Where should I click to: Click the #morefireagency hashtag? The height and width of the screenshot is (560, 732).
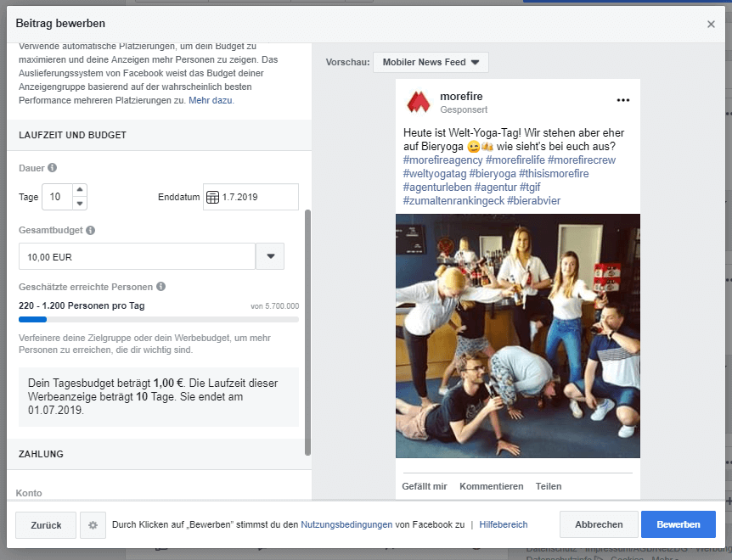tap(442, 160)
